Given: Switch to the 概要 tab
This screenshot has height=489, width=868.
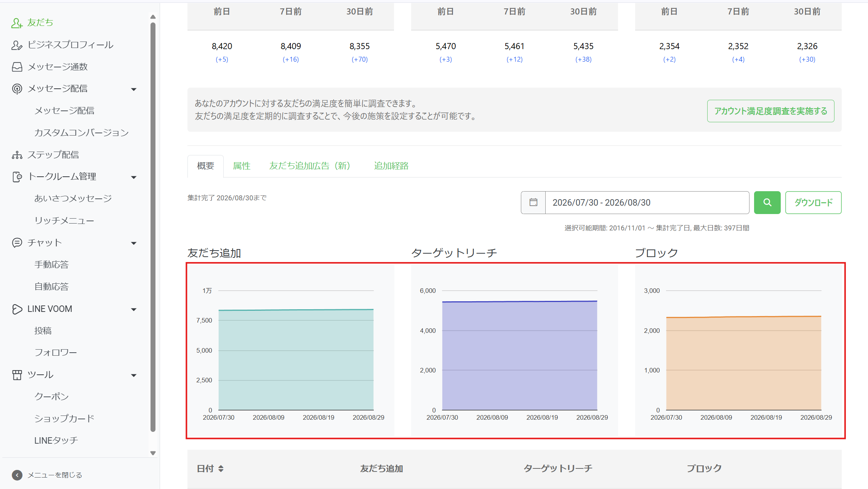Looking at the screenshot, I should pos(205,166).
